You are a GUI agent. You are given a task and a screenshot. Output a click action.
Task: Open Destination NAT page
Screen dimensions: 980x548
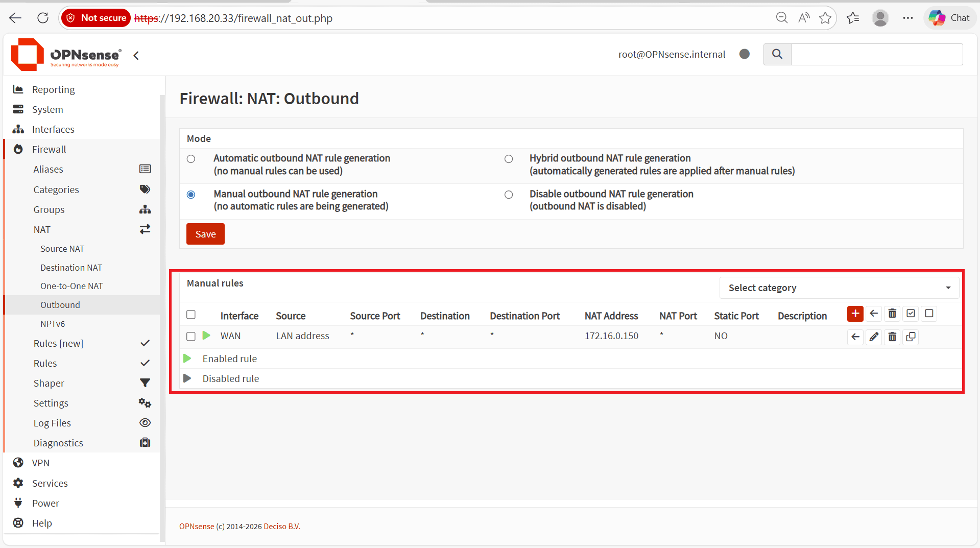[x=71, y=268]
